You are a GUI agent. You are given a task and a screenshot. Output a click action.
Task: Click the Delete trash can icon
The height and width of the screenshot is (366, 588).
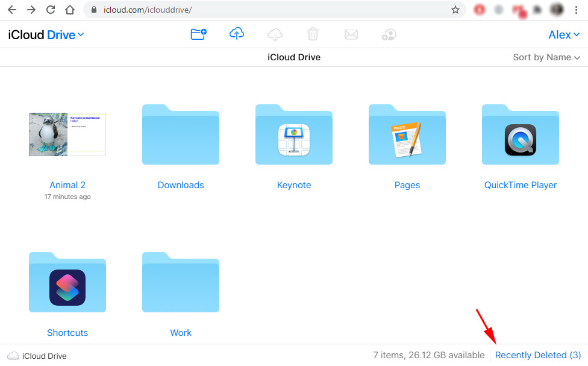coord(313,34)
